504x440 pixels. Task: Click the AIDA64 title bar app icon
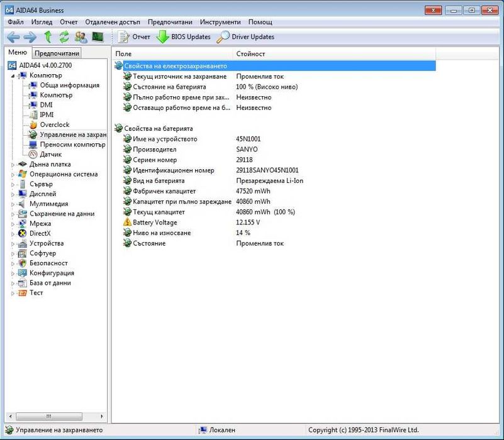(x=9, y=10)
